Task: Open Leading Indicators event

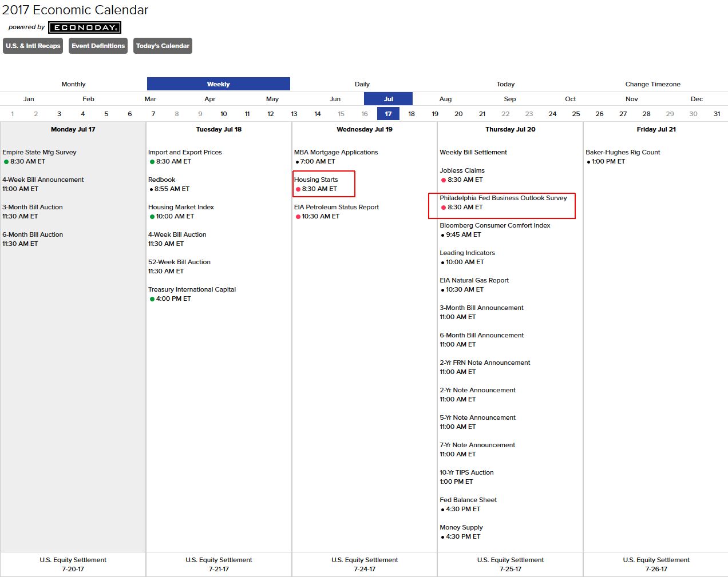Action: [x=467, y=253]
